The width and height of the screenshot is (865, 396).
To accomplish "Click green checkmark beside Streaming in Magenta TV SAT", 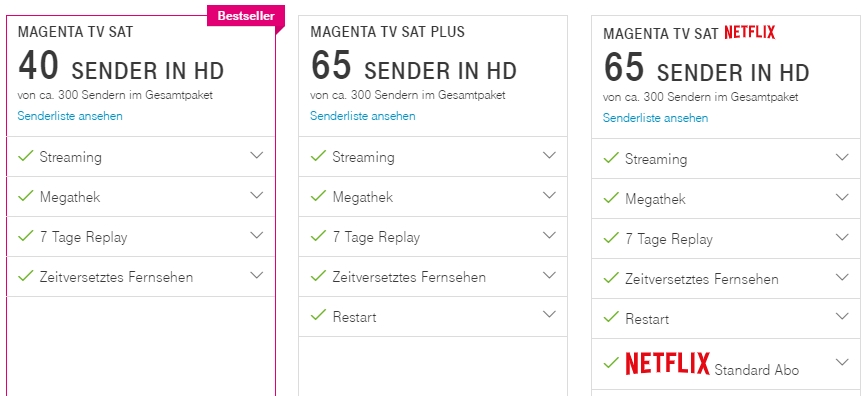I will (26, 156).
